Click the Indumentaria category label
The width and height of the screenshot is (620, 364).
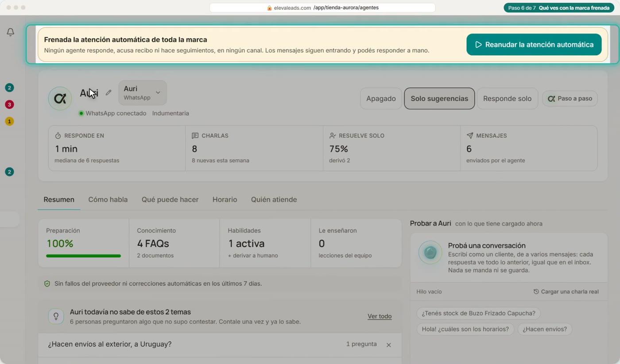coord(170,113)
